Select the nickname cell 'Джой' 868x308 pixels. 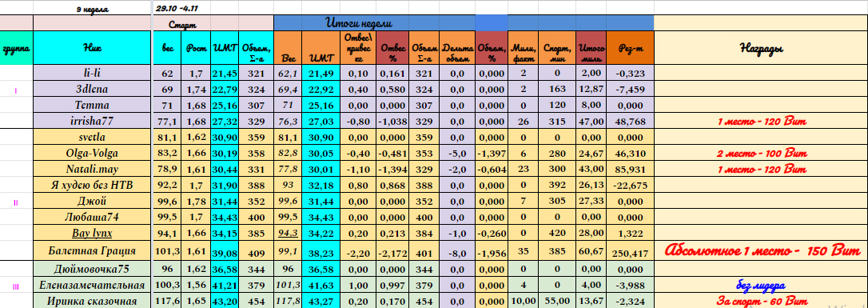point(93,201)
